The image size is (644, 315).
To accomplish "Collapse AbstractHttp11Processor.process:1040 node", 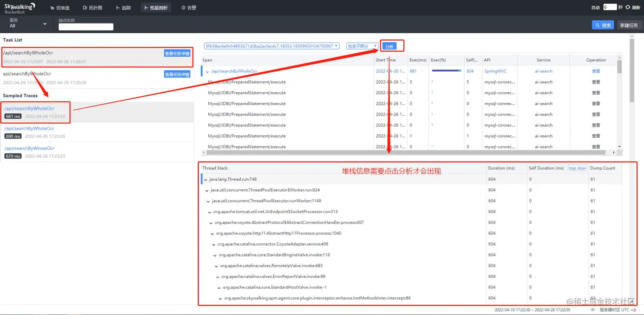I will coord(213,234).
